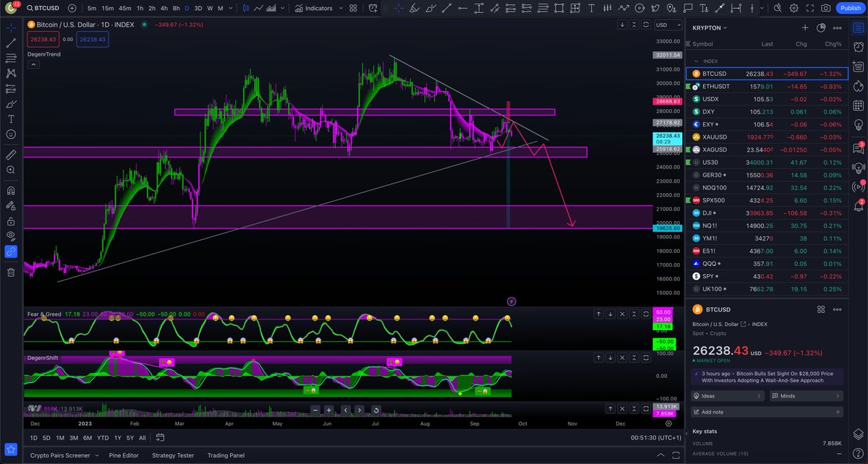Open the watchlist more options dots
Viewport: 868px width, 464px height.
(837, 27)
